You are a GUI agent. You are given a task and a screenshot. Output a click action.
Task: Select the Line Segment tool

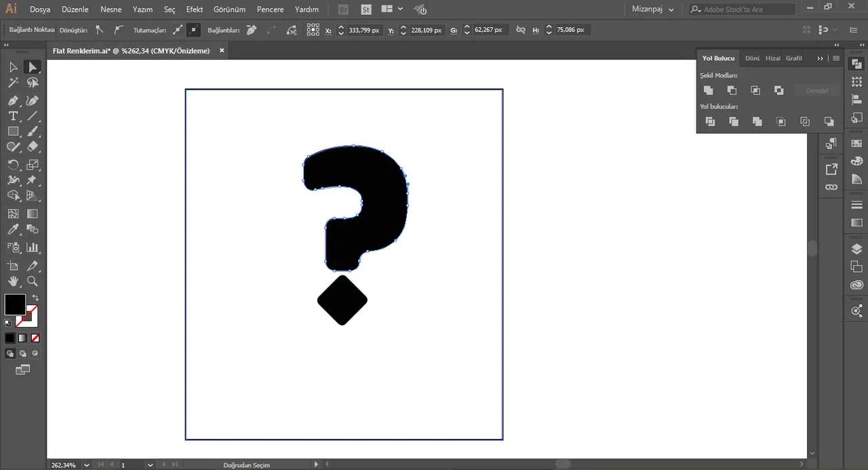point(33,116)
